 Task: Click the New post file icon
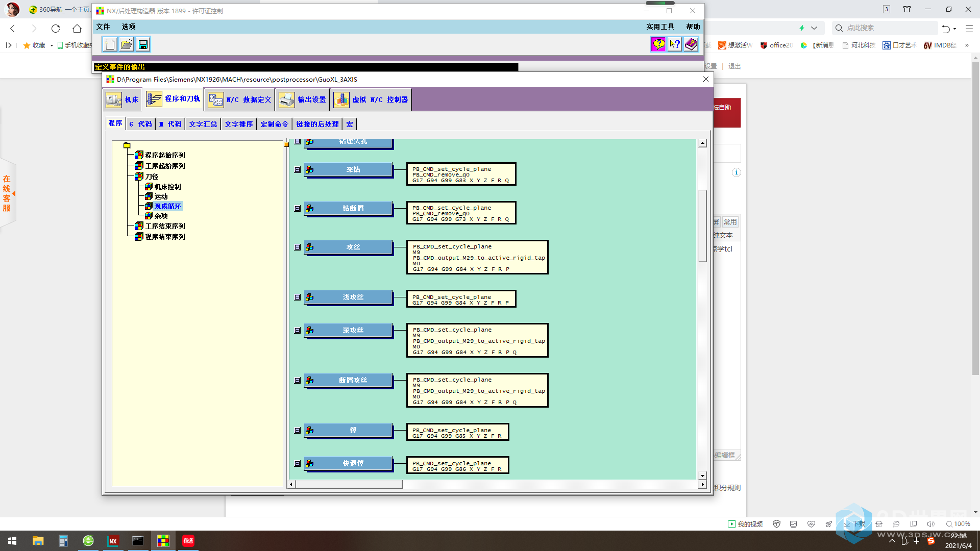(x=110, y=44)
